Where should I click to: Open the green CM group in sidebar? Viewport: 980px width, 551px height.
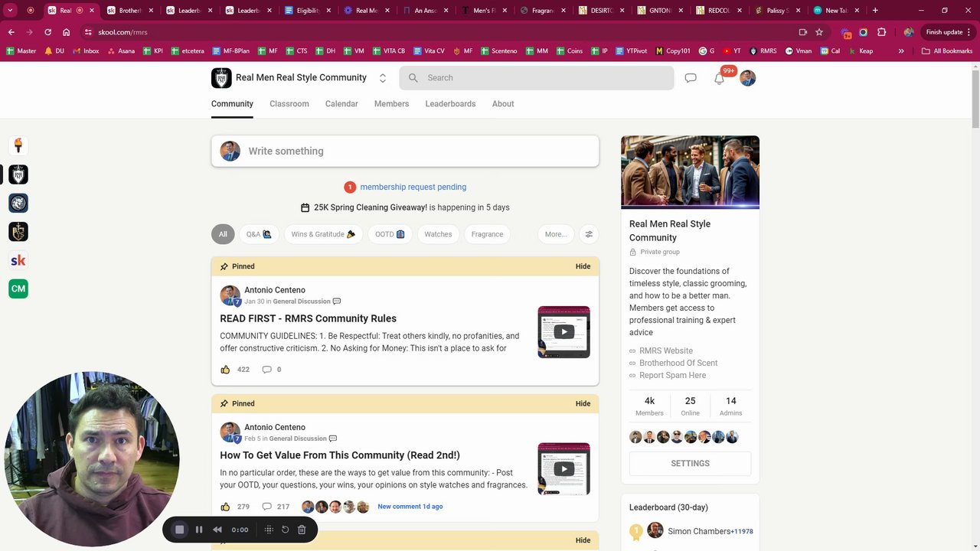point(18,289)
